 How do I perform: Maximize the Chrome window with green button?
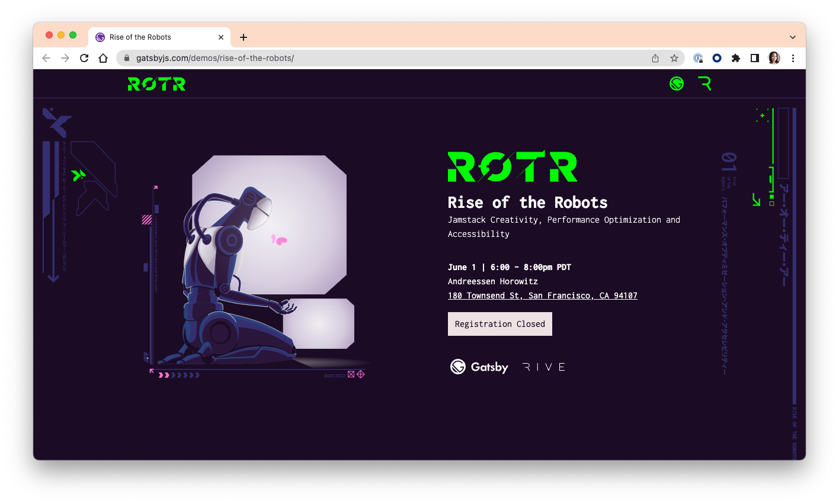(x=73, y=36)
